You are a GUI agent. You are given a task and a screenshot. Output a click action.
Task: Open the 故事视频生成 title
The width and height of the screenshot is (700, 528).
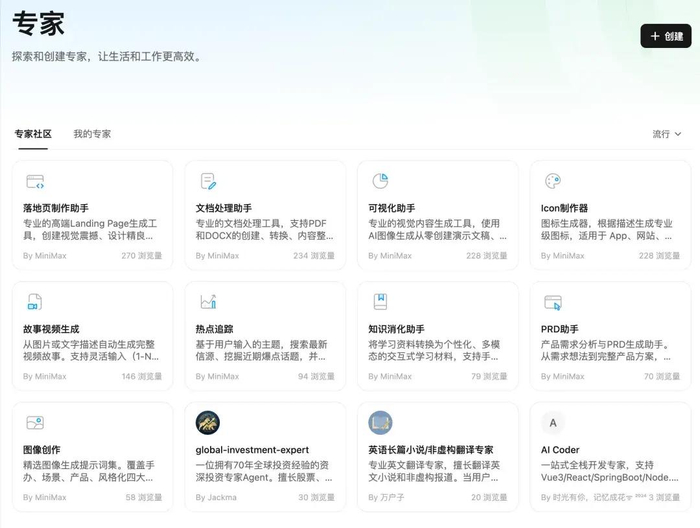click(x=51, y=329)
